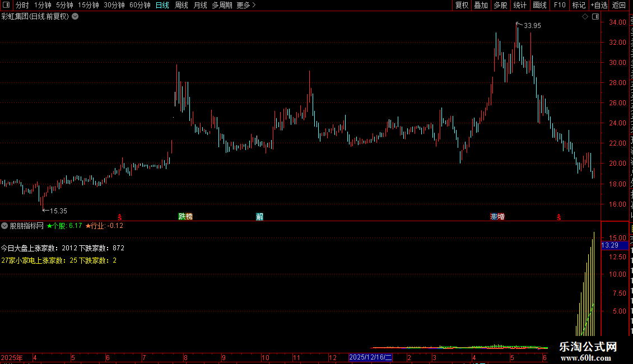This screenshot has height=364, width=633.
Task: Select the 5分钟 period
Action: 64,5
